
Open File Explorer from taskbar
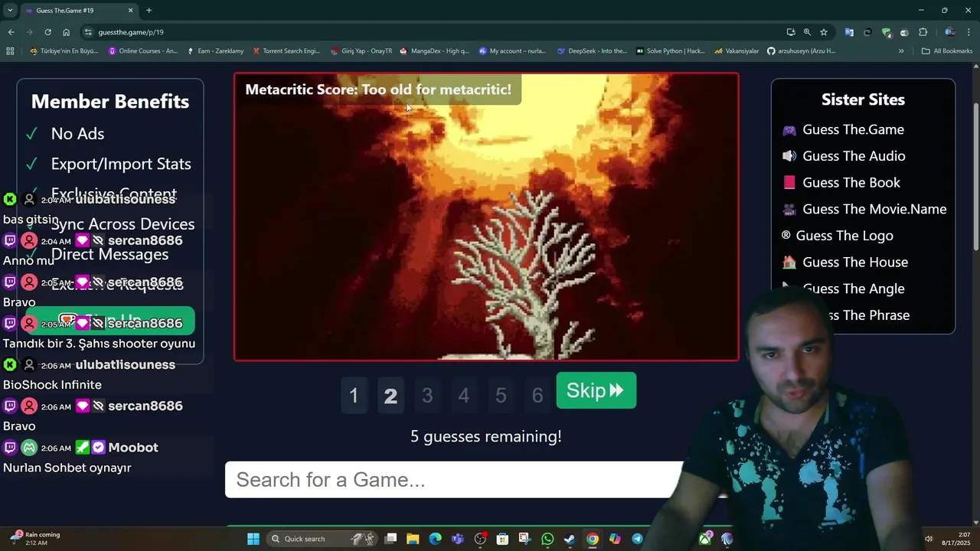coord(413,539)
